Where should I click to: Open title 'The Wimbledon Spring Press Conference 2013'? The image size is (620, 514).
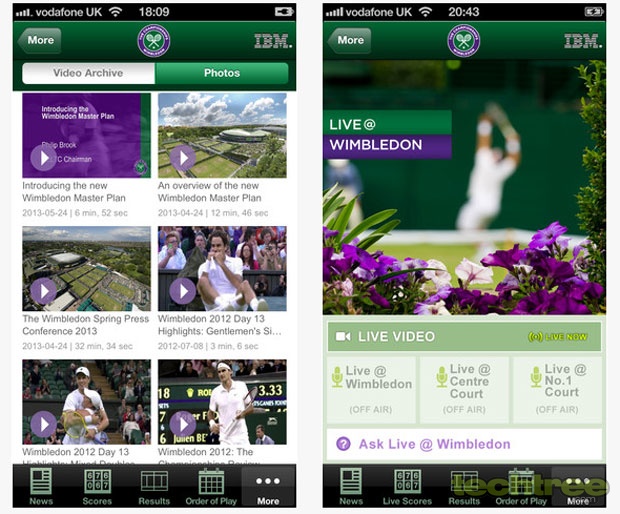coord(86,325)
